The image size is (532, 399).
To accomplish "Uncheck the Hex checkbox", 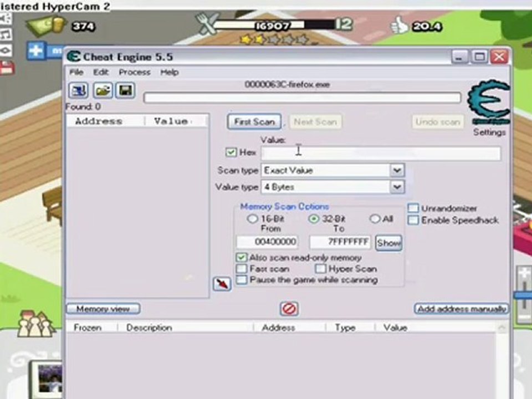I will [x=231, y=152].
